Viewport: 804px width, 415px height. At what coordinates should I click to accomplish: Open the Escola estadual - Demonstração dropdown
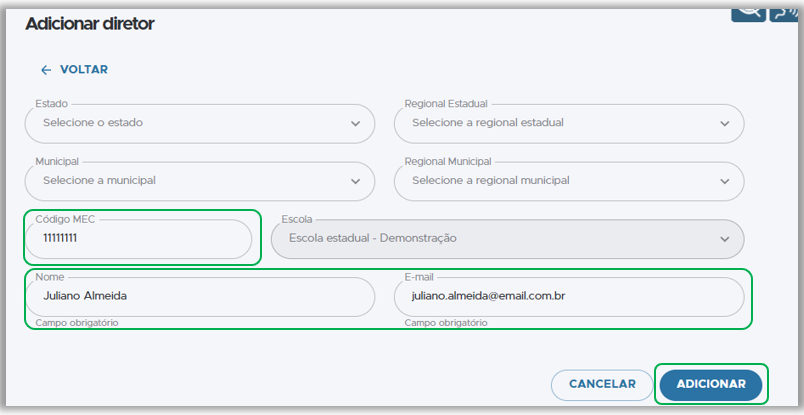pos(508,239)
